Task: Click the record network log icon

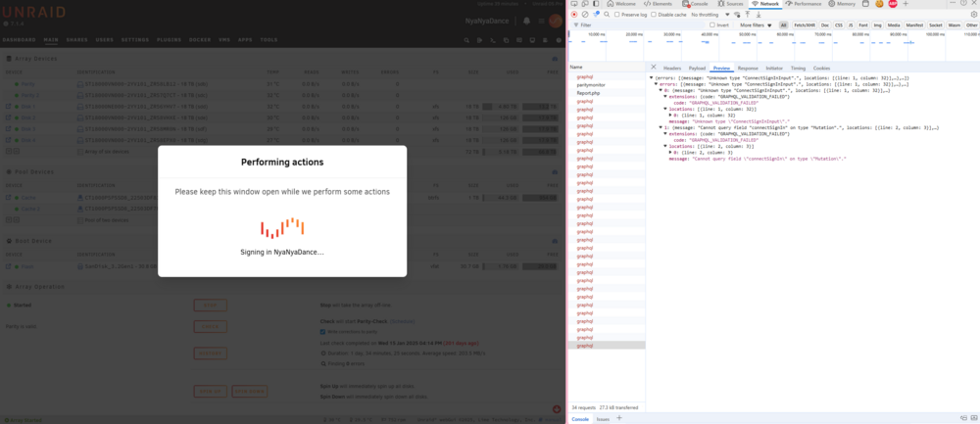Action: click(573, 14)
